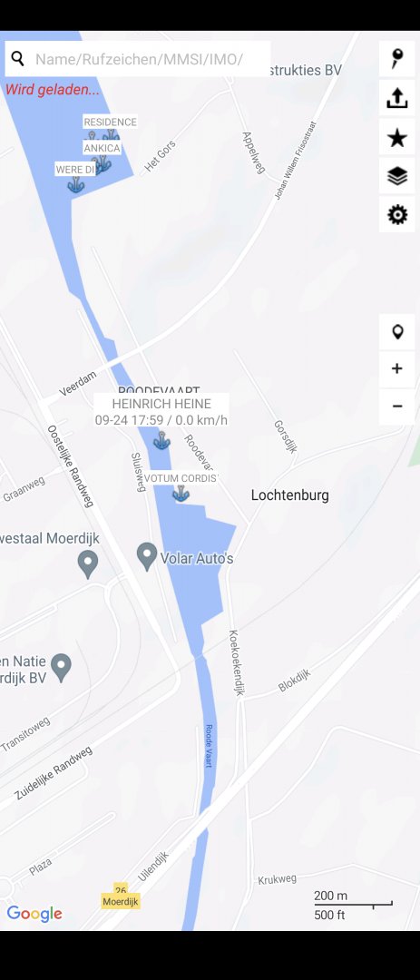Zoom out with minus button
Image resolution: width=420 pixels, height=980 pixels.
397,407
